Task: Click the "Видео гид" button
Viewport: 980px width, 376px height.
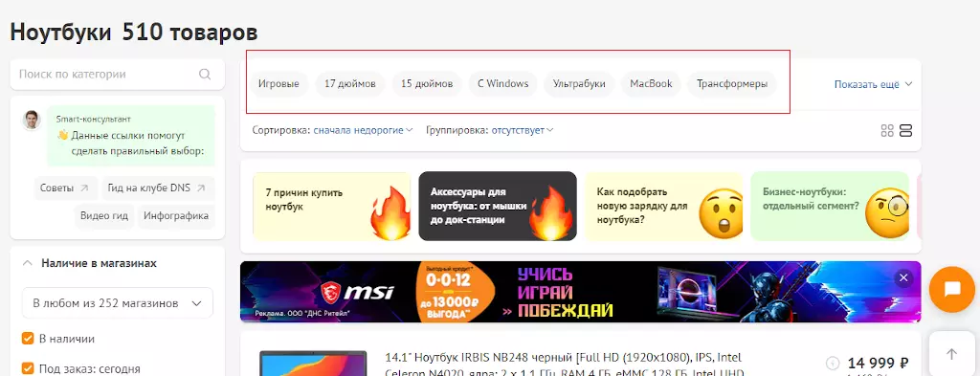Action: [103, 216]
